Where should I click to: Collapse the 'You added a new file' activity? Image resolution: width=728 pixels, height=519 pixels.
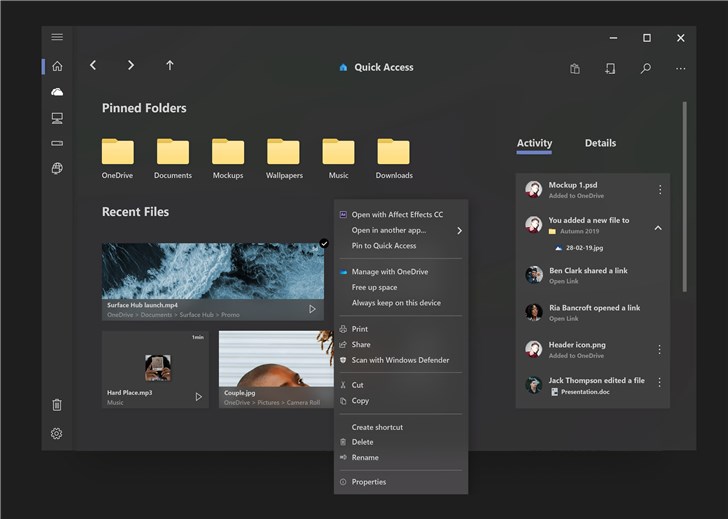click(x=657, y=228)
